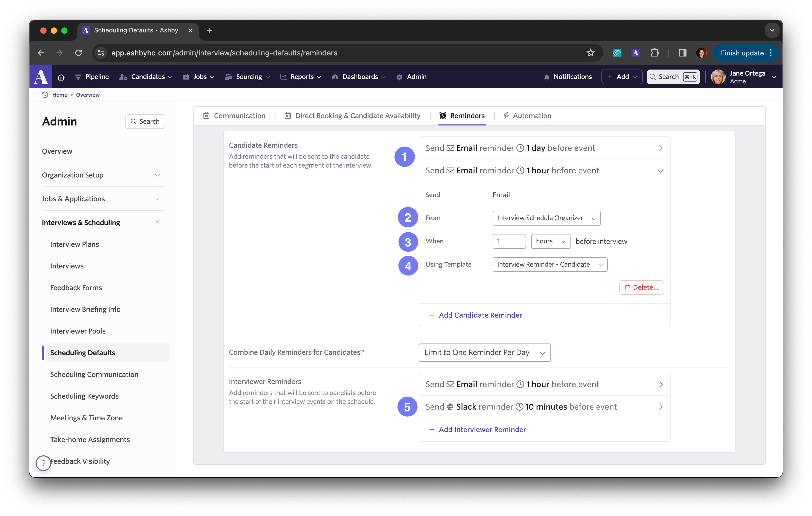Click the When number input field
This screenshot has width=812, height=516.
[509, 241]
